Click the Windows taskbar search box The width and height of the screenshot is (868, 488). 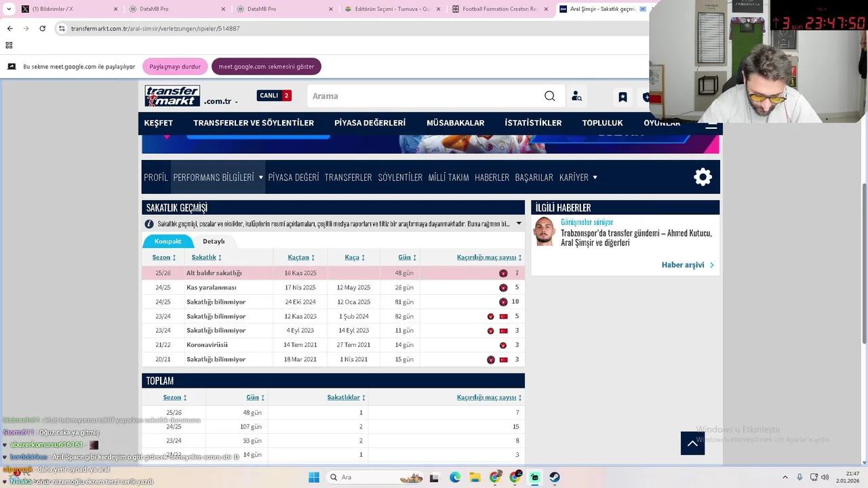(374, 477)
